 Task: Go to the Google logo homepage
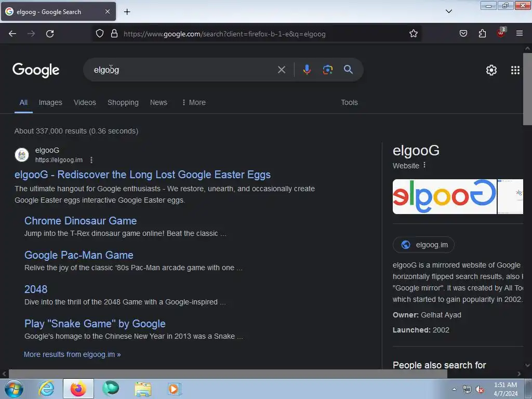(x=36, y=70)
